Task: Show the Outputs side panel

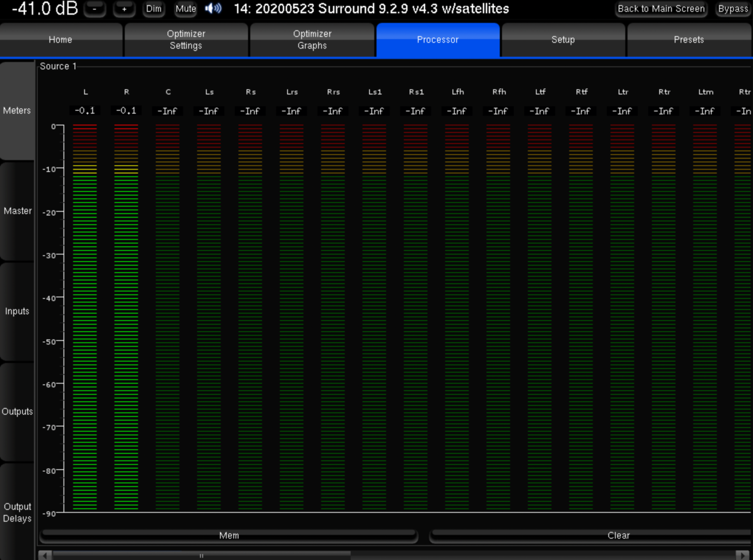Action: [18, 412]
